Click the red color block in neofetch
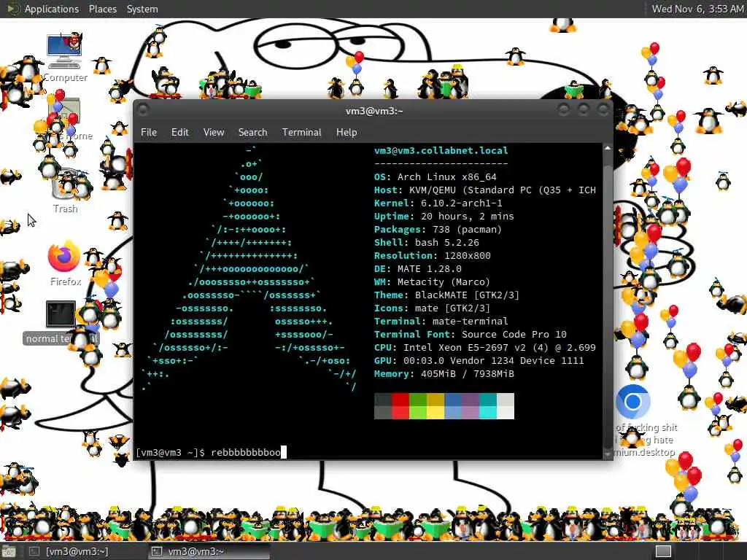Image resolution: width=747 pixels, height=560 pixels. (400, 405)
